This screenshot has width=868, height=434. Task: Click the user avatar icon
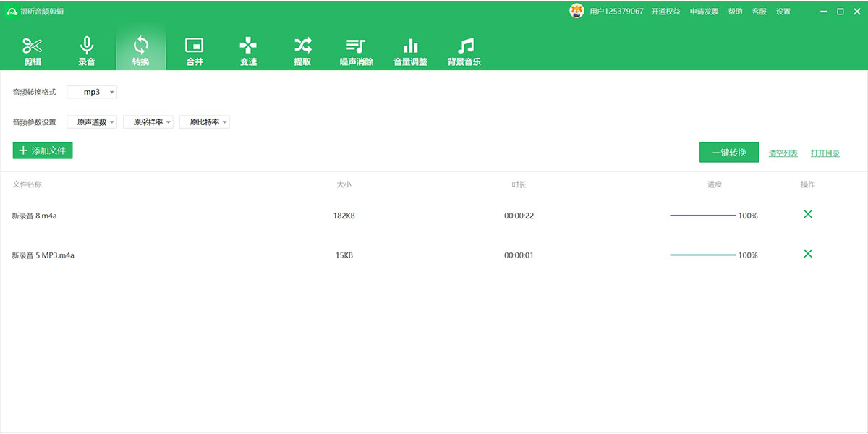pos(576,11)
